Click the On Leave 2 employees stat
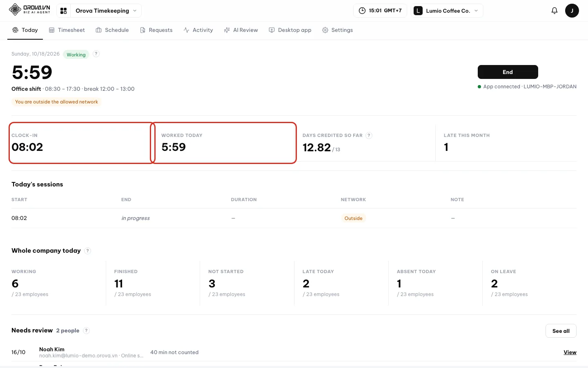588x368 pixels. pyautogui.click(x=530, y=283)
